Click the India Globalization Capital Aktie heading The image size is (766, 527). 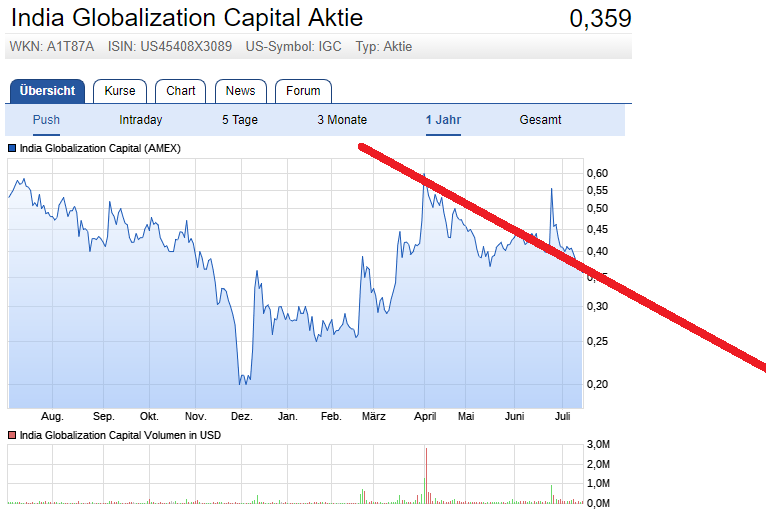pyautogui.click(x=186, y=18)
